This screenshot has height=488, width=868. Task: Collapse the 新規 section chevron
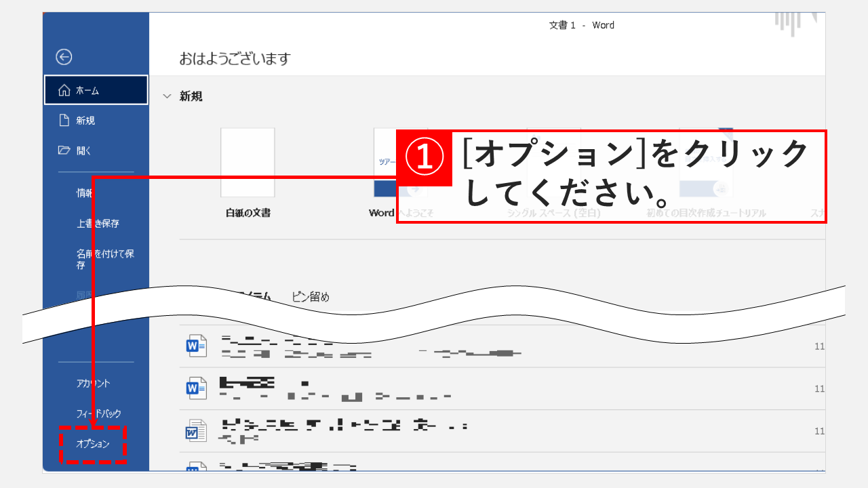point(167,97)
